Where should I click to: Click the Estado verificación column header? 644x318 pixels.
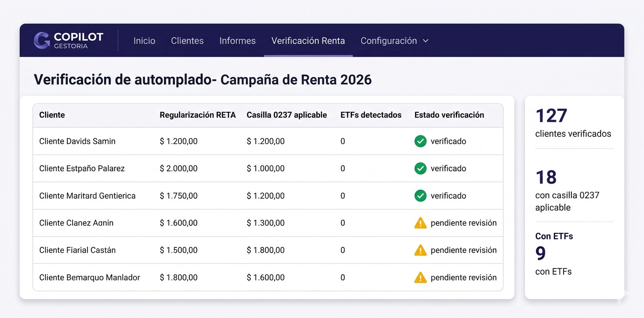pyautogui.click(x=449, y=115)
